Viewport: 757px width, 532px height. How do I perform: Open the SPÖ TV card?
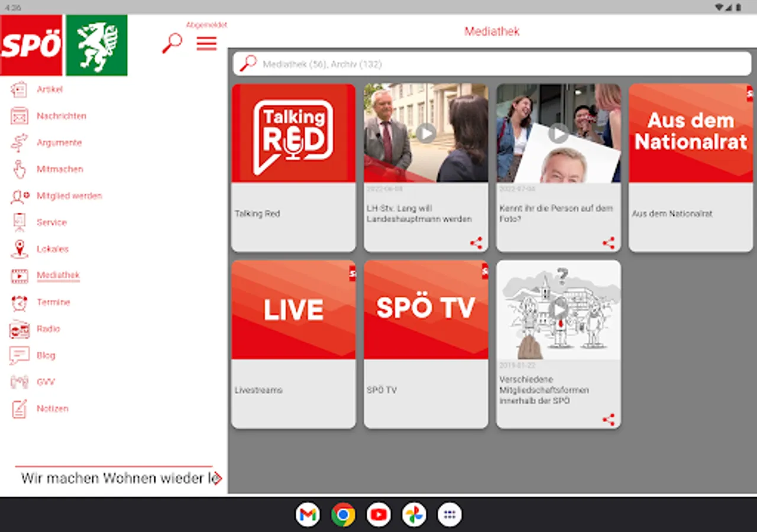coord(426,345)
